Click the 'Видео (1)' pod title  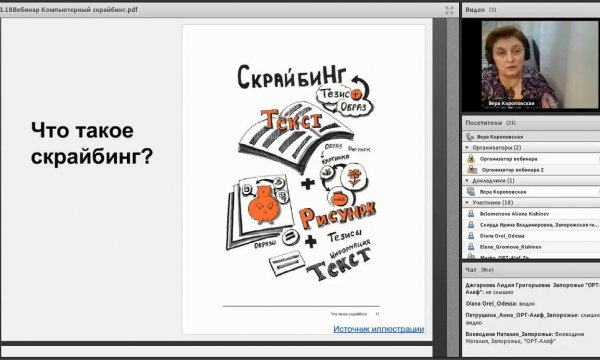point(481,10)
